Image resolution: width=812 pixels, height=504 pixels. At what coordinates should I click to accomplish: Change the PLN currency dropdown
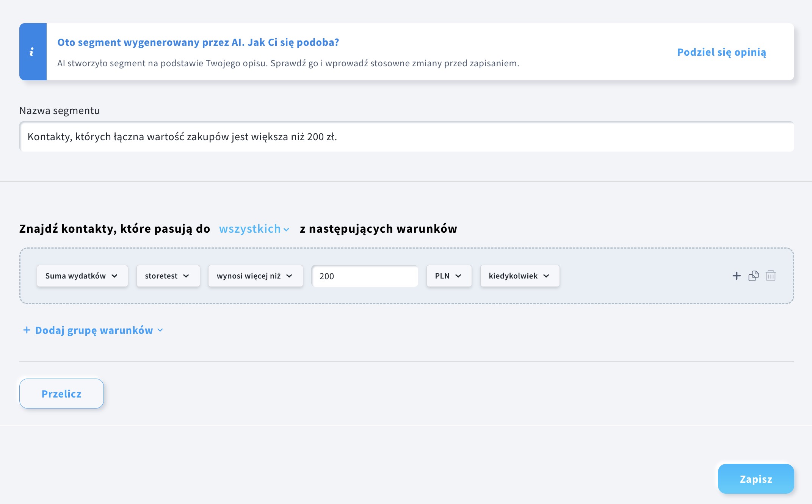448,276
